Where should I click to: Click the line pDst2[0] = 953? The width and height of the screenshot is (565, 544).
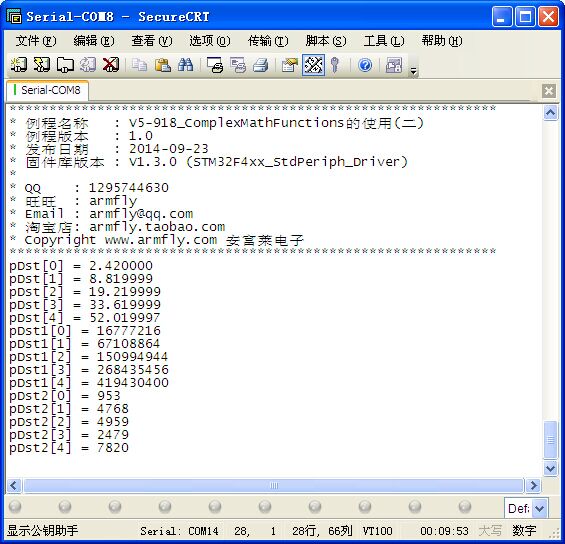(64, 396)
